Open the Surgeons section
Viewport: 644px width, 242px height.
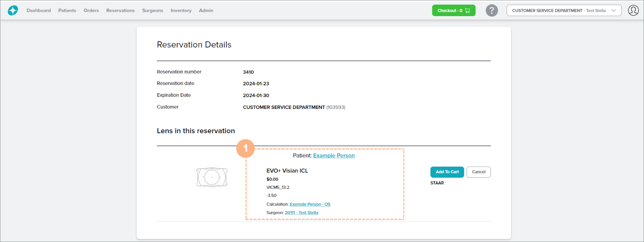click(152, 10)
